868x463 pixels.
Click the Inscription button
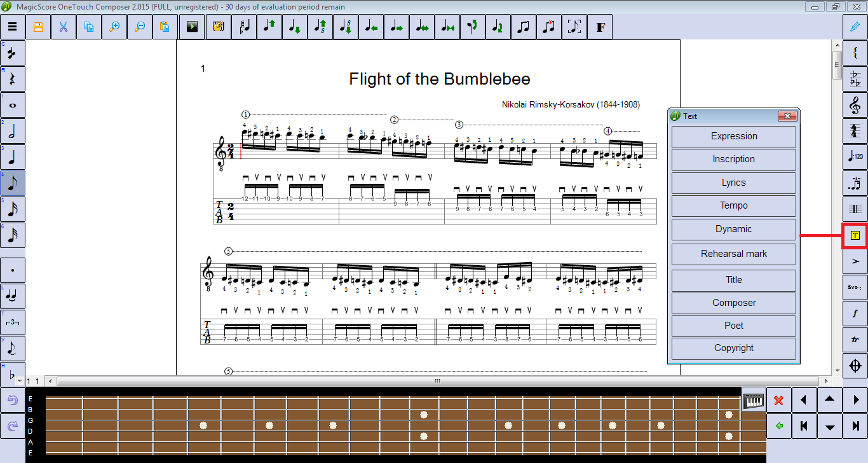coord(734,159)
